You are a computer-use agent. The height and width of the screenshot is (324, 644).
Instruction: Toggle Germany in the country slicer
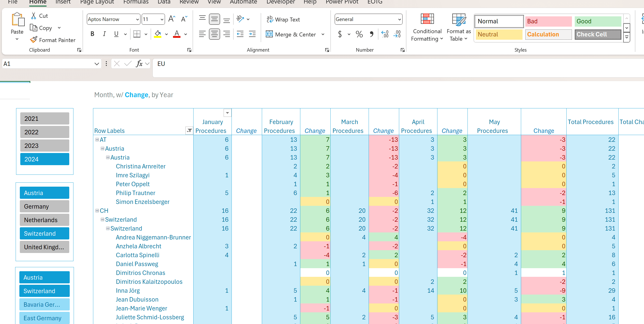(45, 206)
